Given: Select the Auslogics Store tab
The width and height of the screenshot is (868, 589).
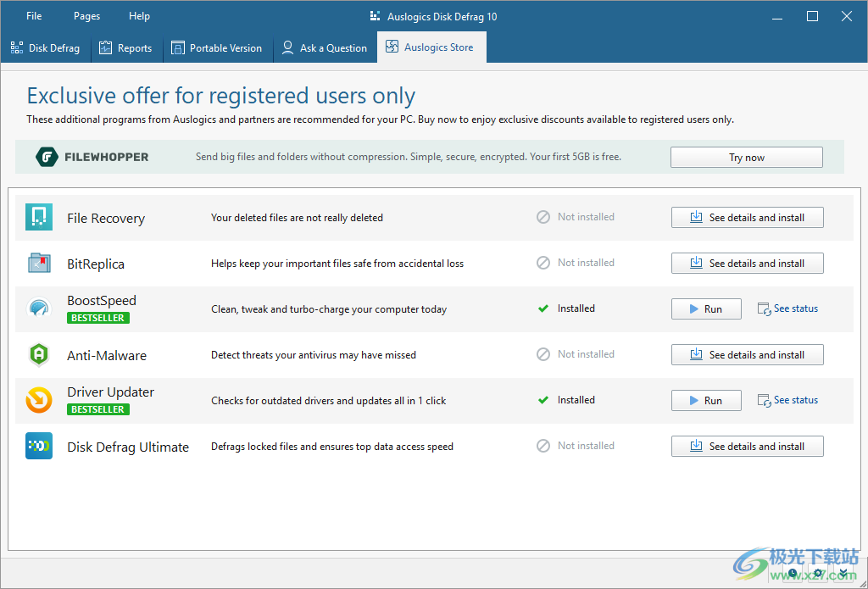Looking at the screenshot, I should 431,47.
